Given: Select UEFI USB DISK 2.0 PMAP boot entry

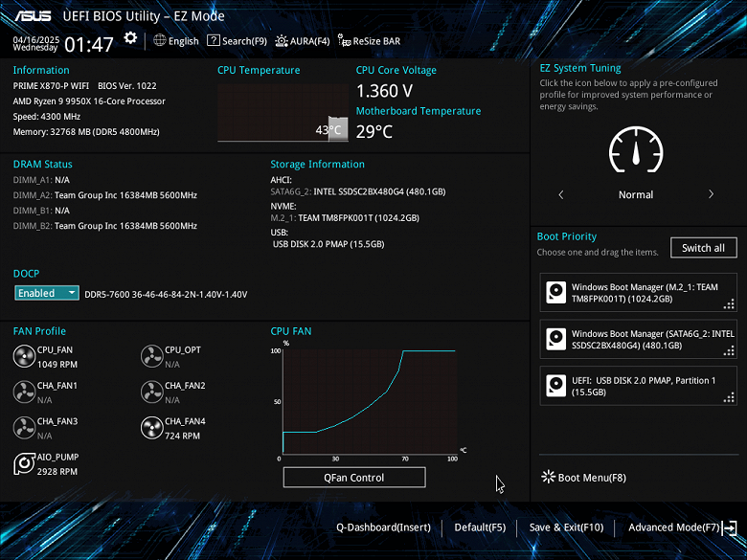Looking at the screenshot, I should click(x=639, y=386).
